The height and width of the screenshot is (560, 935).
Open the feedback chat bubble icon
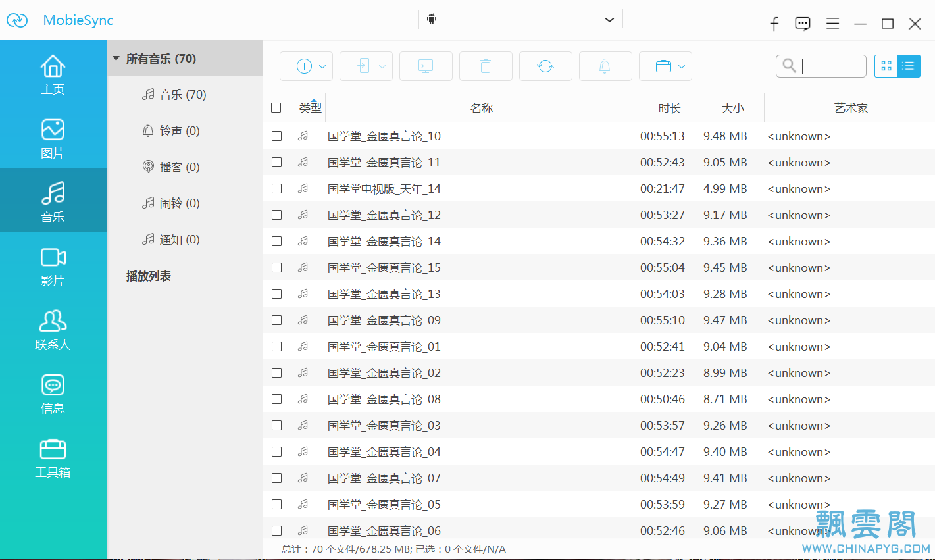(x=803, y=24)
